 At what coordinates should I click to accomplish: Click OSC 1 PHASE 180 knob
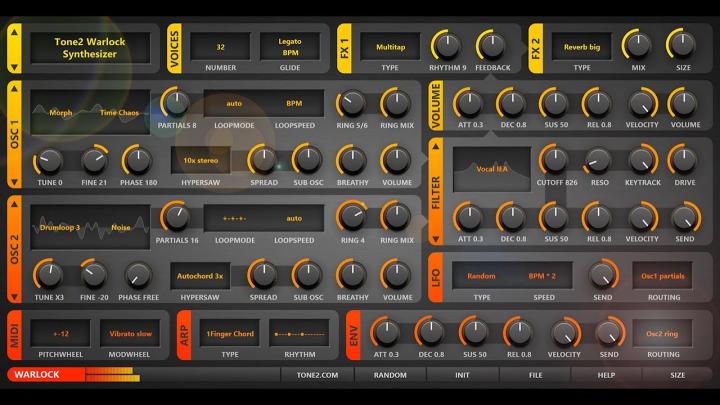click(x=138, y=160)
